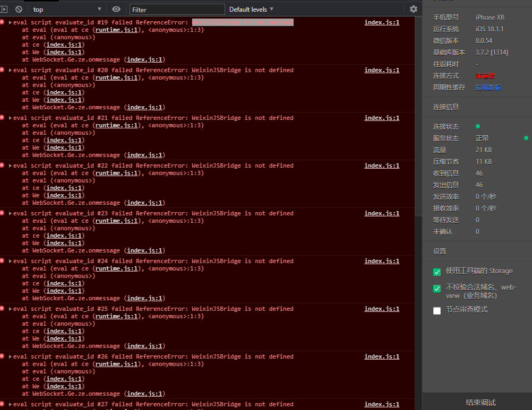Open index.js:1 link in #22 'at We' line
Screen dimensions: 532x410
click(x=64, y=196)
